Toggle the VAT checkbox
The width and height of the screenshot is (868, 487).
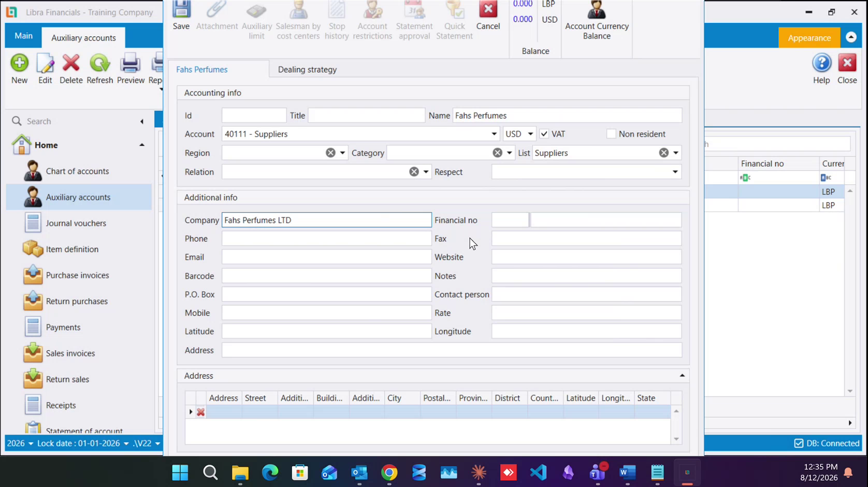pos(544,134)
